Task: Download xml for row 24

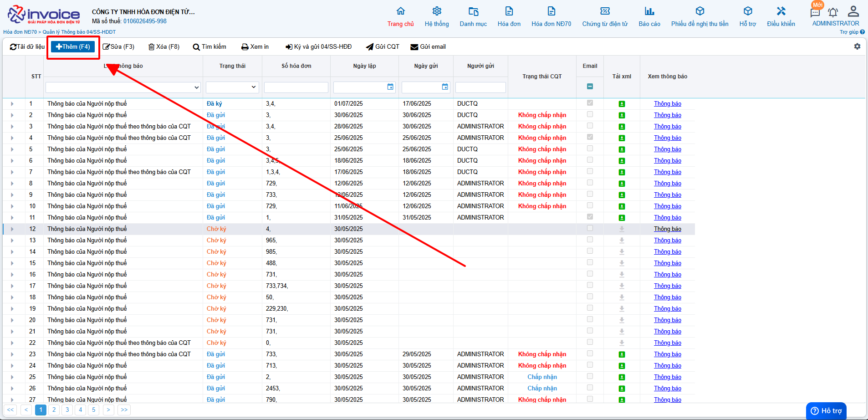Action: (x=622, y=366)
